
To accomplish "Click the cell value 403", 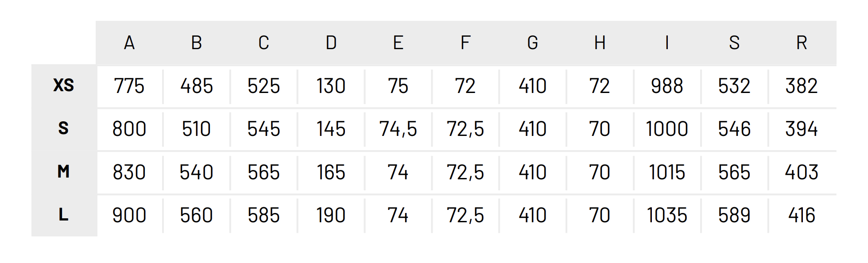I will pyautogui.click(x=802, y=172).
